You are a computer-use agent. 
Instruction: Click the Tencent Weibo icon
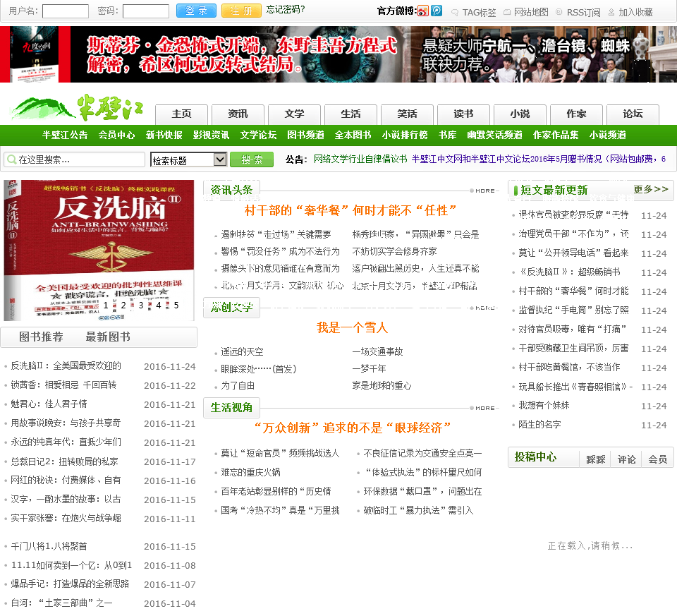(x=437, y=11)
